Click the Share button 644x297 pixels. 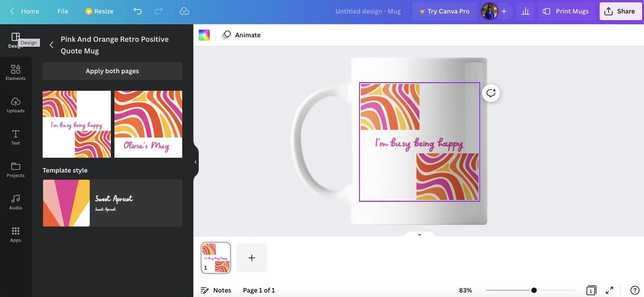[x=620, y=11]
